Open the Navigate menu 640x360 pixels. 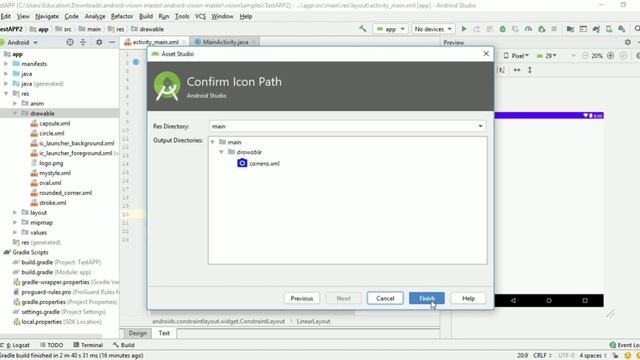coord(47,16)
